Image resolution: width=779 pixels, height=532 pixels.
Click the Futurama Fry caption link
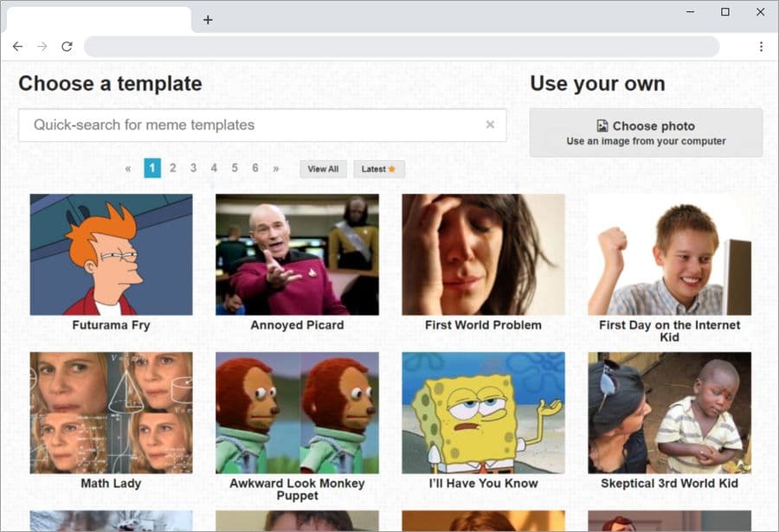(112, 325)
